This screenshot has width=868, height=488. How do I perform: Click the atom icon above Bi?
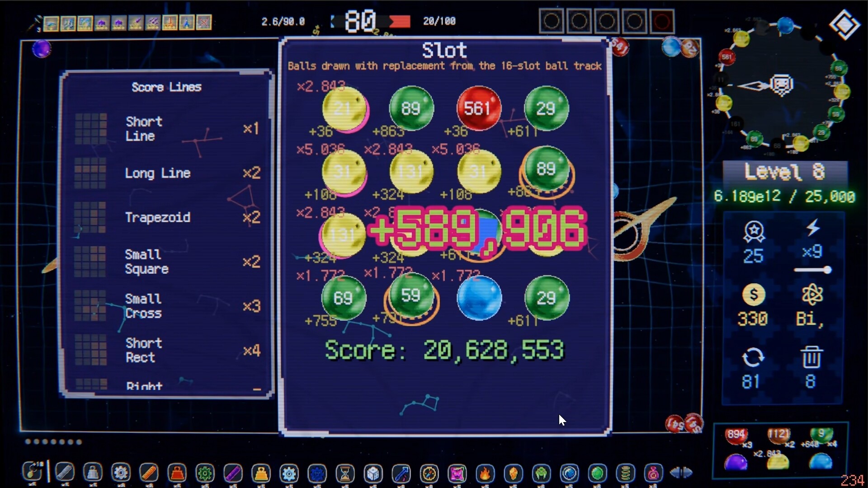click(x=812, y=295)
